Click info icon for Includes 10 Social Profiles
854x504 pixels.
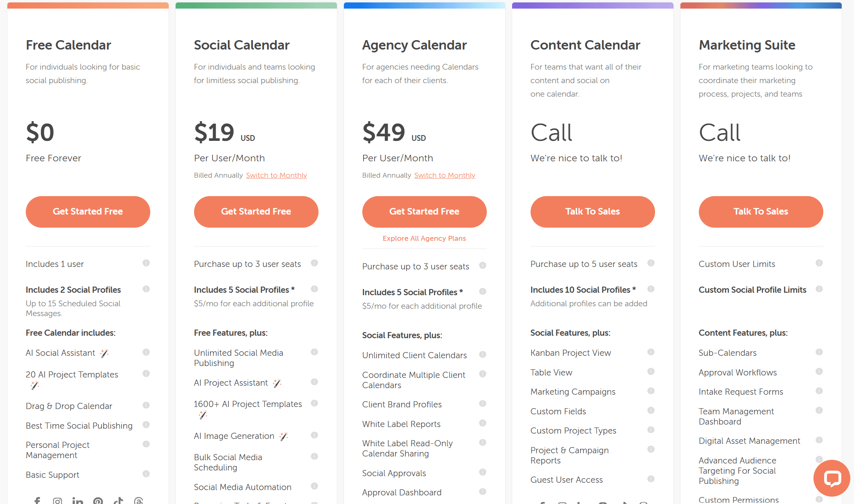[x=651, y=289]
